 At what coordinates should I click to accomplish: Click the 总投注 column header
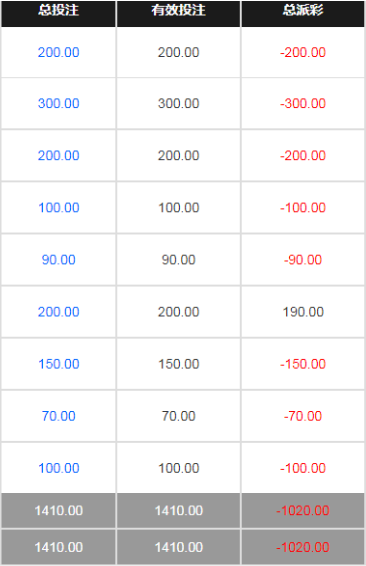click(58, 10)
